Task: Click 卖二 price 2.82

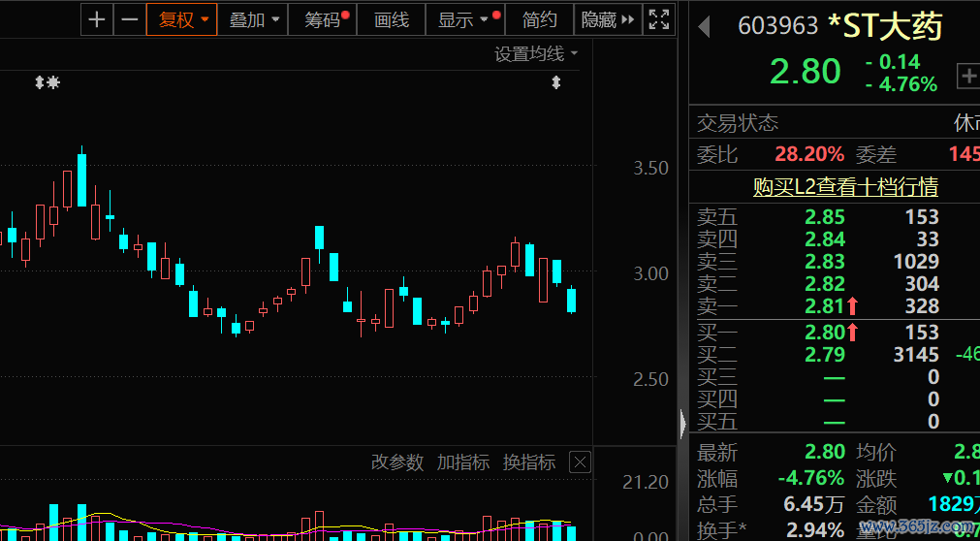Action: click(825, 284)
